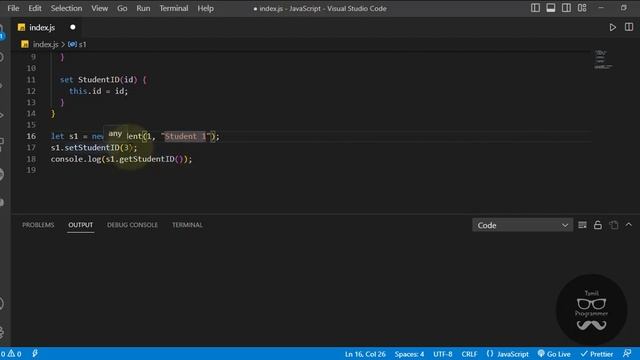
Task: Open the Selection menu
Action: click(66, 8)
